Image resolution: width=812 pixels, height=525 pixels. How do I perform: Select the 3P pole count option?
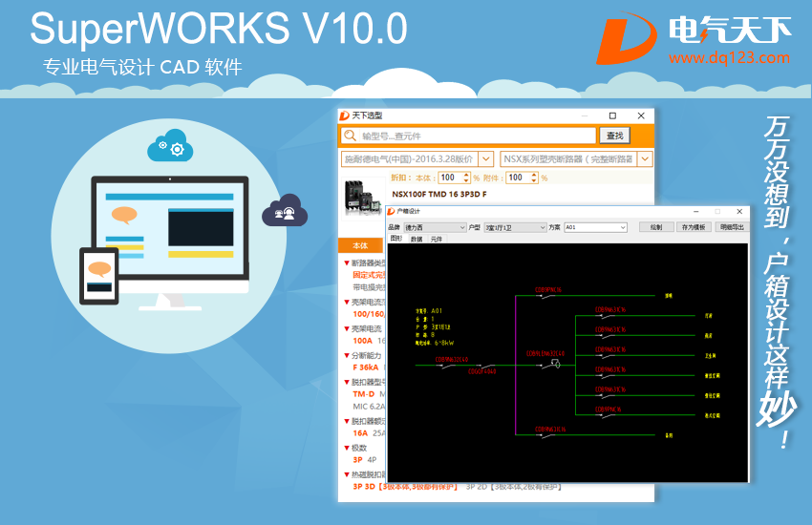tap(357, 460)
